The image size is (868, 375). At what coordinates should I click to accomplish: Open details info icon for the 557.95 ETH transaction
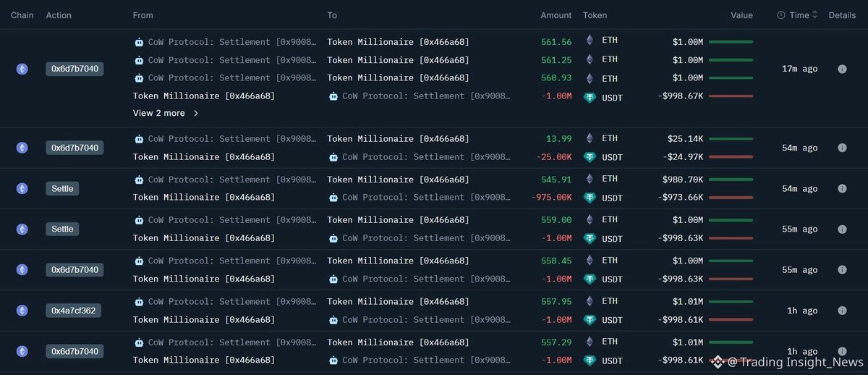(x=842, y=311)
